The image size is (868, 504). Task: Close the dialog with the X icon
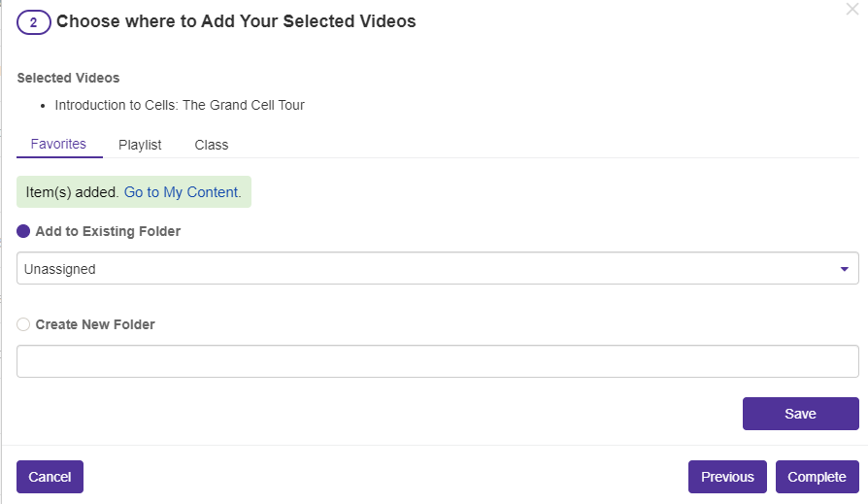pyautogui.click(x=852, y=9)
